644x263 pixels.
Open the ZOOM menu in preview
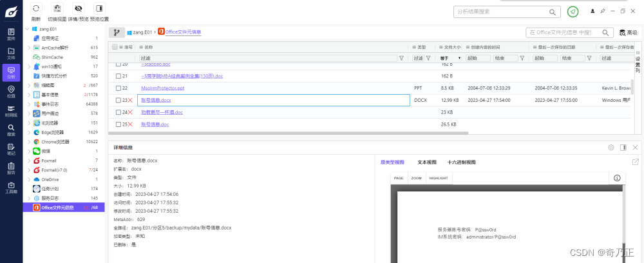pyautogui.click(x=417, y=179)
